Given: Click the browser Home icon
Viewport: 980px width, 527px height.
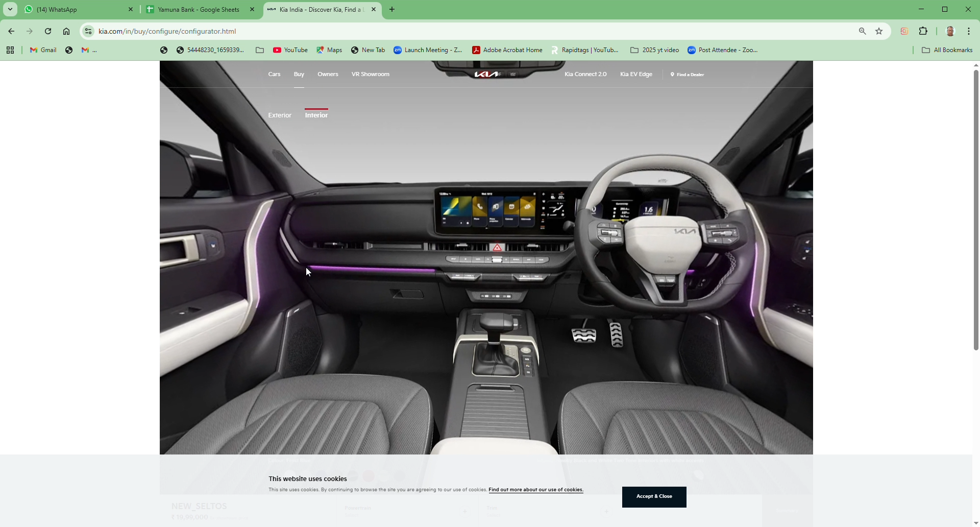Looking at the screenshot, I should tap(66, 31).
